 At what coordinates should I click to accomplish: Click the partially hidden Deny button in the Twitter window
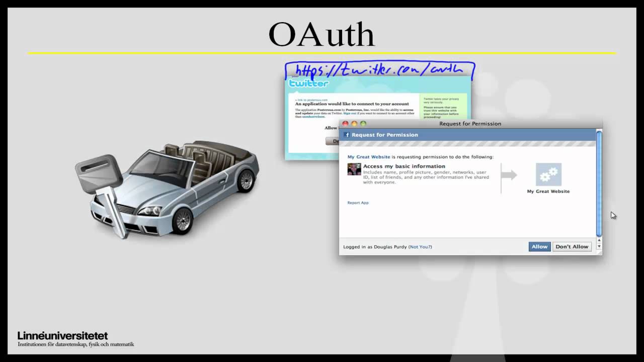point(333,141)
